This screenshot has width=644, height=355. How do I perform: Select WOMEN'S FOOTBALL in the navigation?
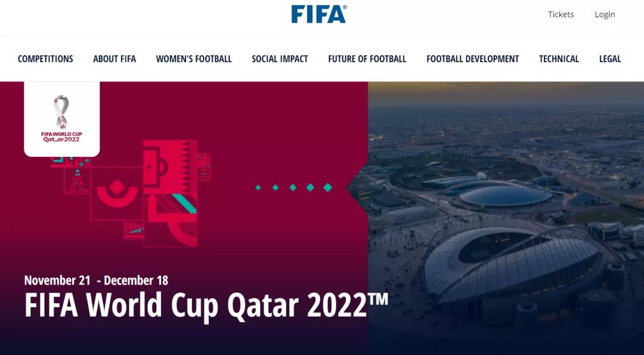click(x=193, y=58)
